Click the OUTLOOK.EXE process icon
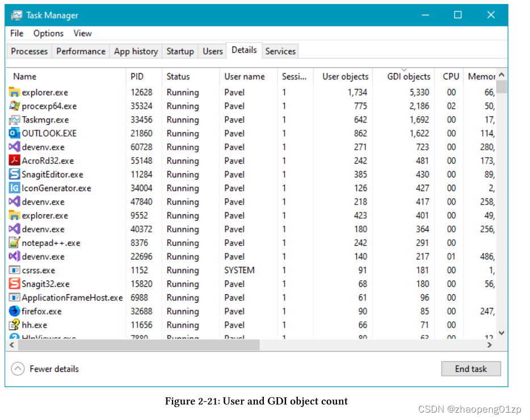 (14, 133)
